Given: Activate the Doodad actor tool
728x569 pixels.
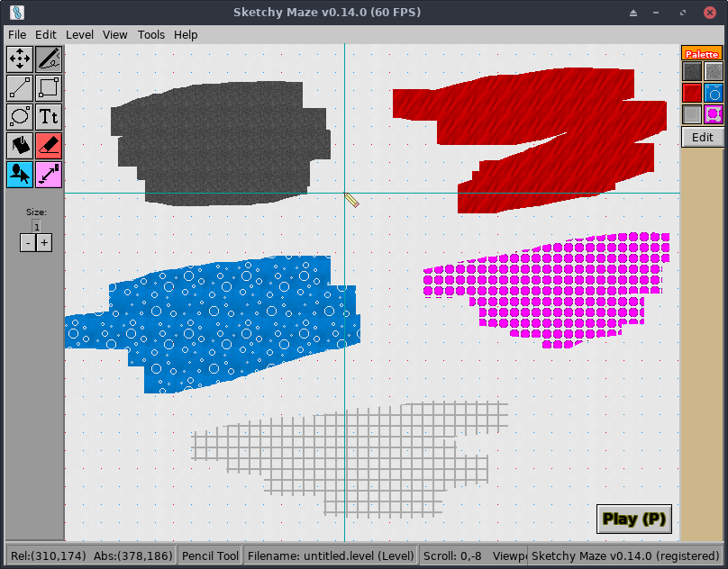Looking at the screenshot, I should tap(19, 175).
